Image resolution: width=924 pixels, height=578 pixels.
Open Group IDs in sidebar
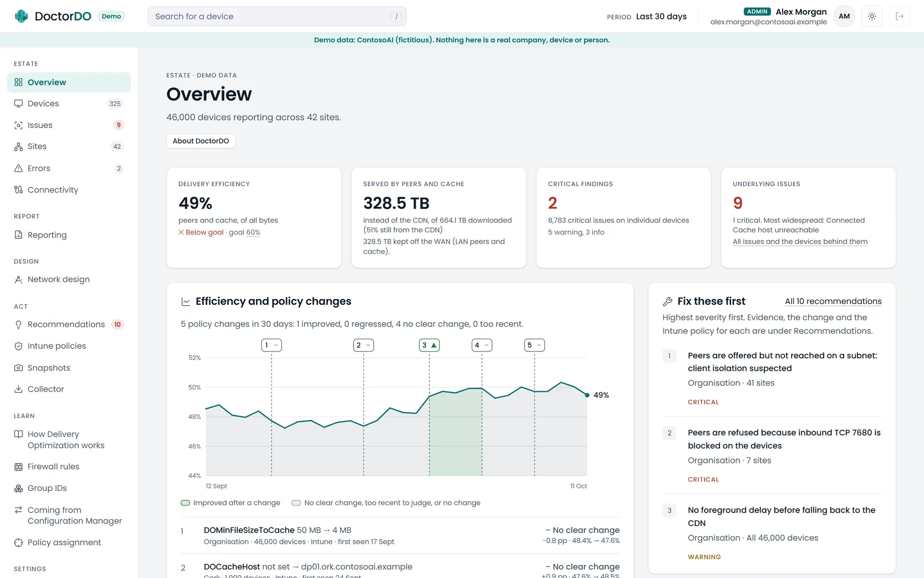(69, 488)
